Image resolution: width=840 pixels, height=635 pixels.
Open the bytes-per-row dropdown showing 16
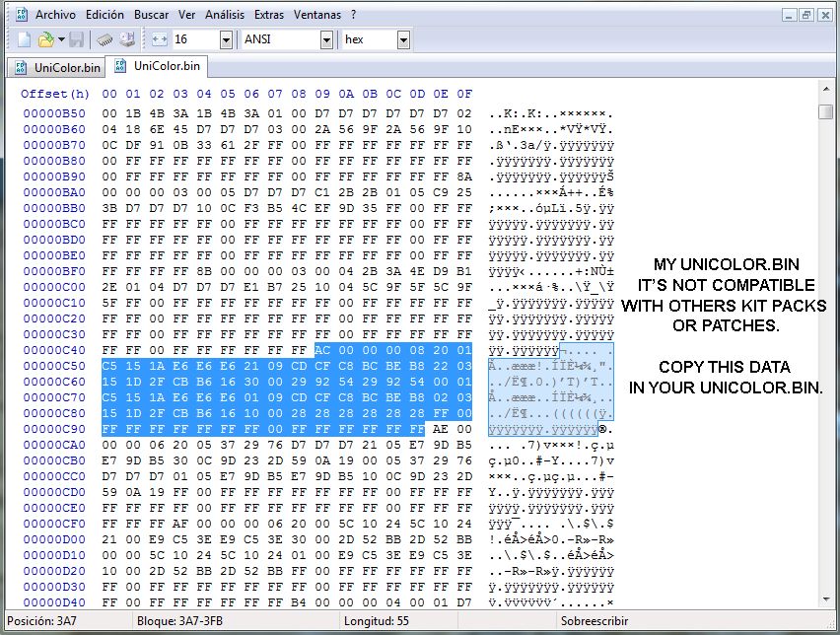(226, 39)
